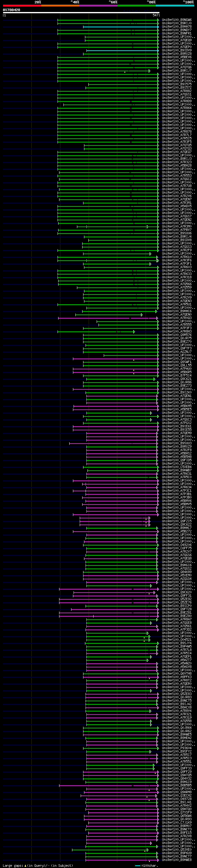Select the UniRef100_A7R8D9 label
The width and height of the screenshot is (197, 868).
click(x=177, y=101)
